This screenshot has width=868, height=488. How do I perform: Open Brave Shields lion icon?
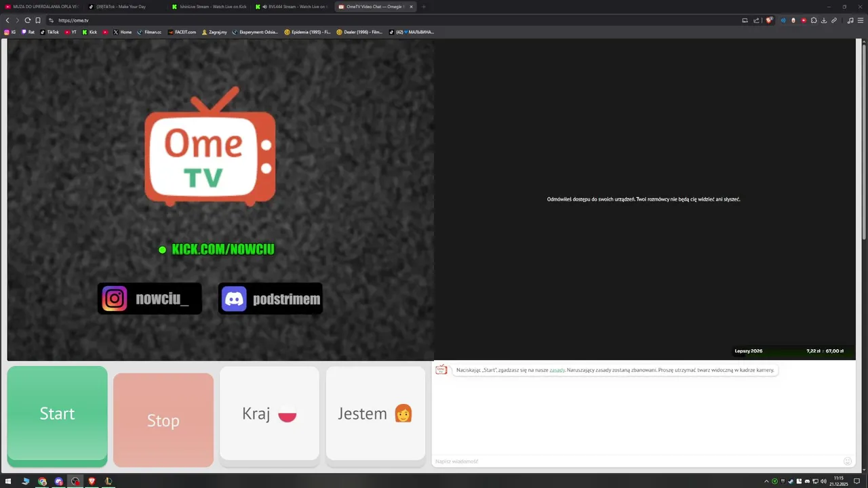click(x=769, y=20)
